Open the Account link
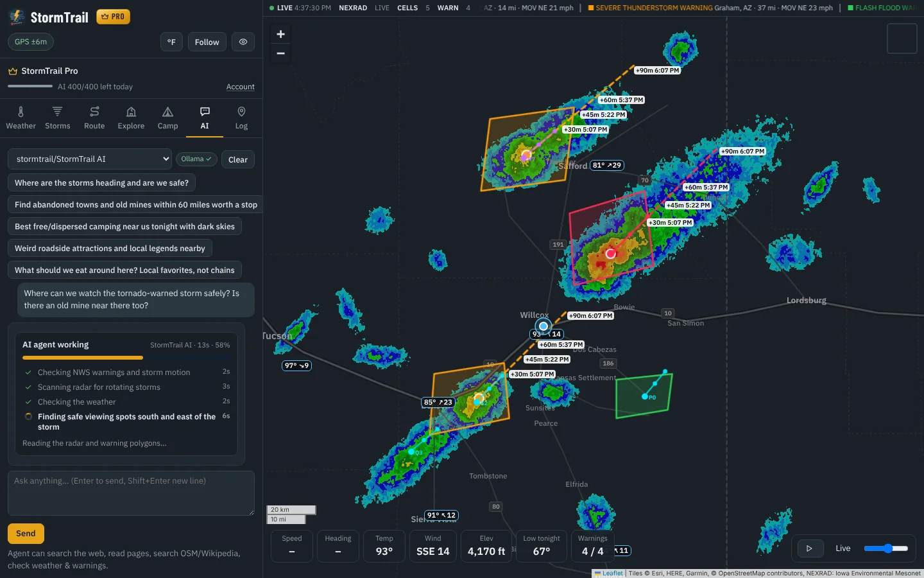The width and height of the screenshot is (924, 578). pyautogui.click(x=241, y=87)
